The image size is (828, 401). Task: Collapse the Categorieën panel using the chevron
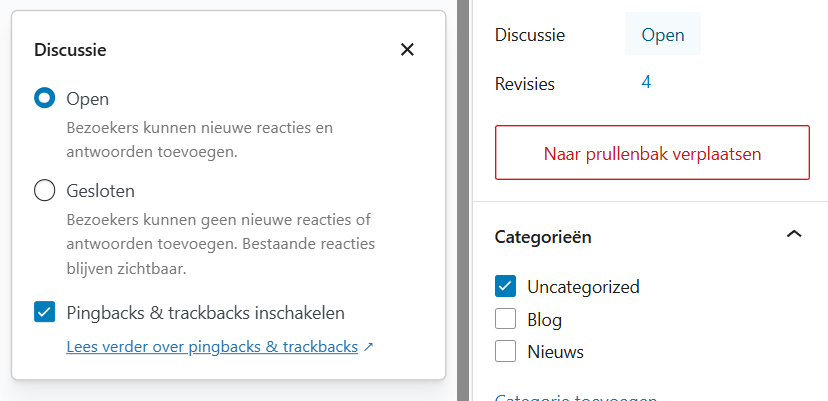[794, 235]
